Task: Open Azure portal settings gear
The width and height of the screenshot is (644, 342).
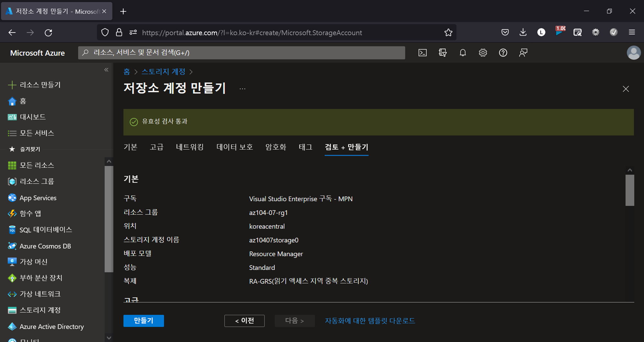Action: [483, 53]
